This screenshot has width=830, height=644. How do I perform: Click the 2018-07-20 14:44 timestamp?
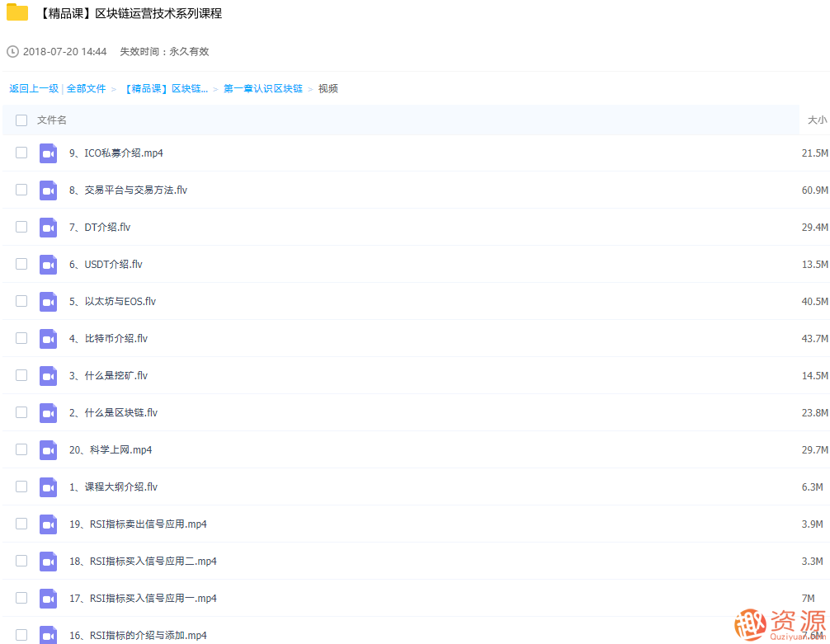64,51
